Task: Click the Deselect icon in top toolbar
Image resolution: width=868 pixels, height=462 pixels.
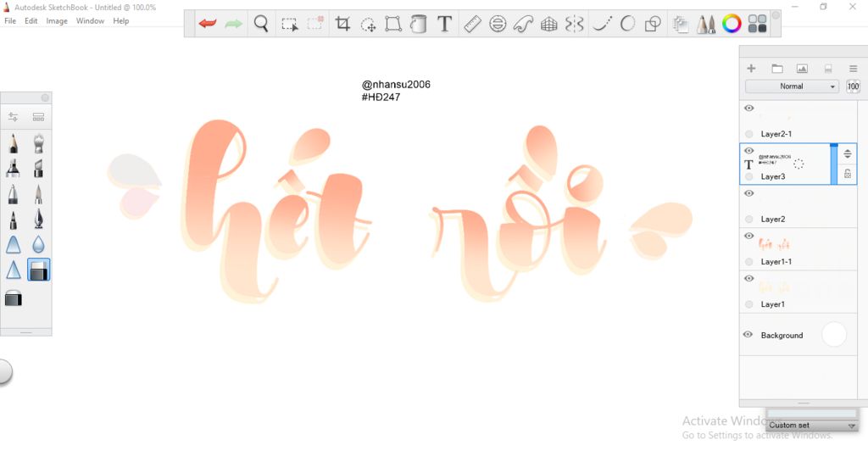Action: [x=315, y=24]
